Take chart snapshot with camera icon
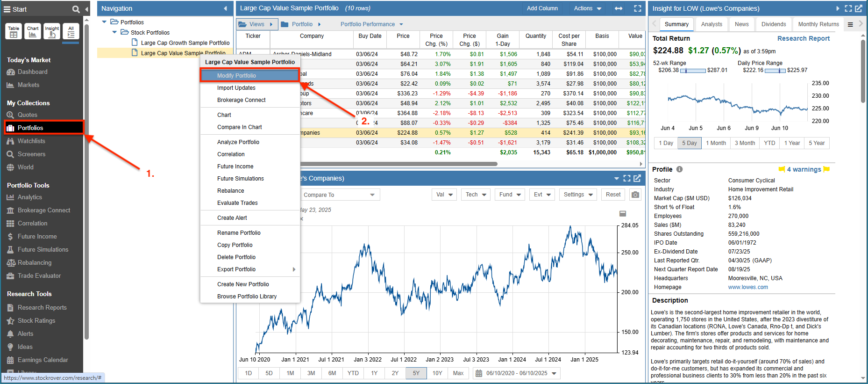Image resolution: width=868 pixels, height=384 pixels. coord(635,195)
